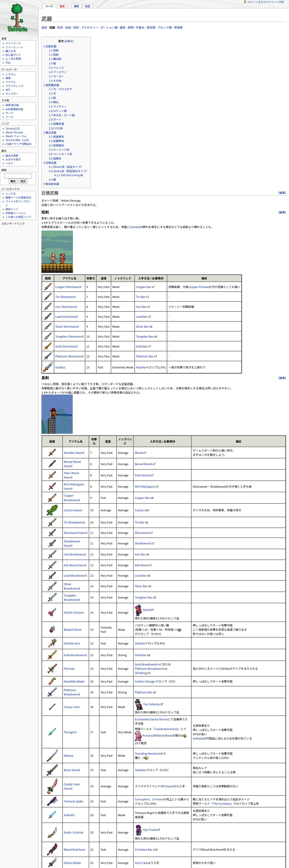Open the broadsword gameplay animation thumbnail

(57, 414)
